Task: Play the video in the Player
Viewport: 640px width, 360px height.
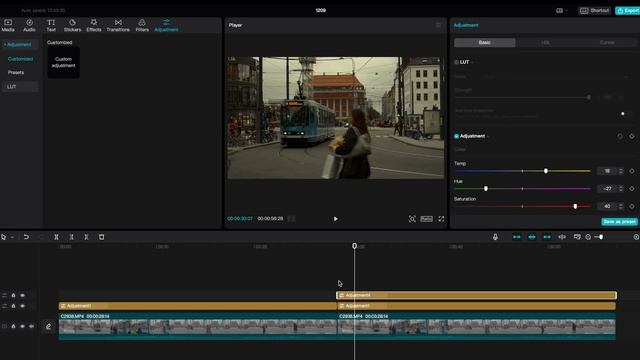Action: (336, 219)
